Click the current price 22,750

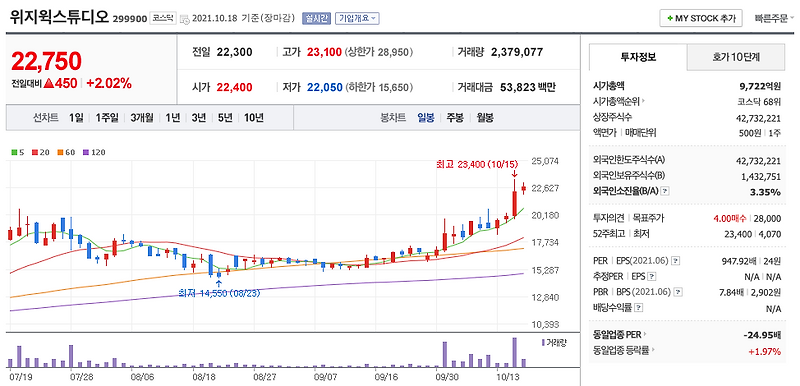(46, 62)
